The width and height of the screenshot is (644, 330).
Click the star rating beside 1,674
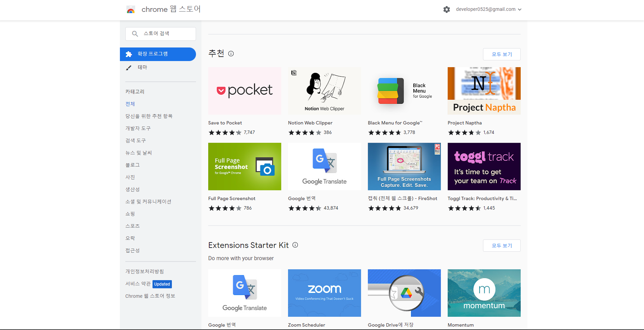[x=464, y=133]
